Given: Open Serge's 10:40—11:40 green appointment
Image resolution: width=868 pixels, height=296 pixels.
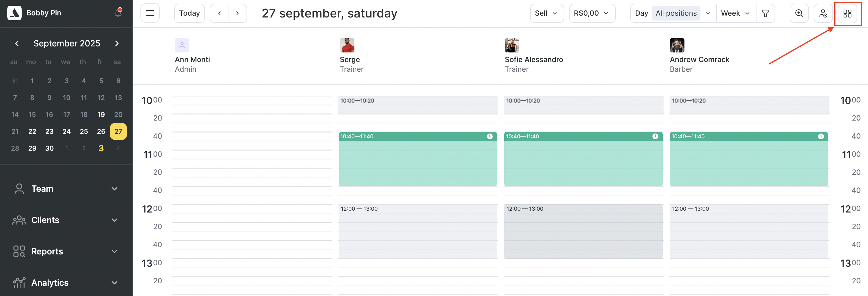Looking at the screenshot, I should pos(417,162).
